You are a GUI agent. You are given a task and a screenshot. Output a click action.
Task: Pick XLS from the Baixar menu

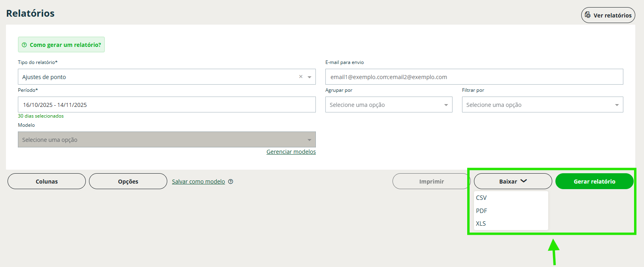click(x=481, y=224)
